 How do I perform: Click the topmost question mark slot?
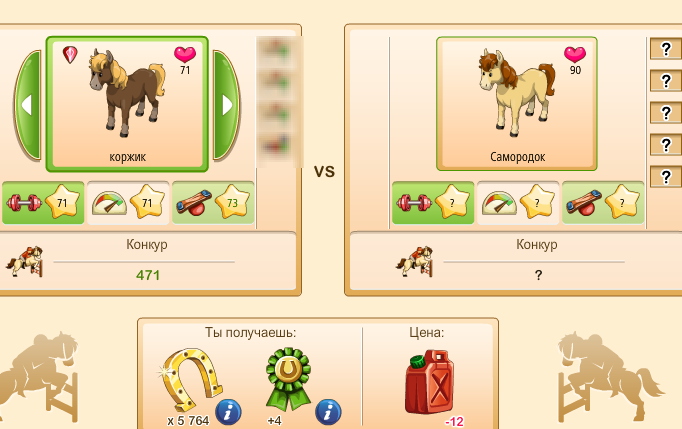(x=665, y=49)
